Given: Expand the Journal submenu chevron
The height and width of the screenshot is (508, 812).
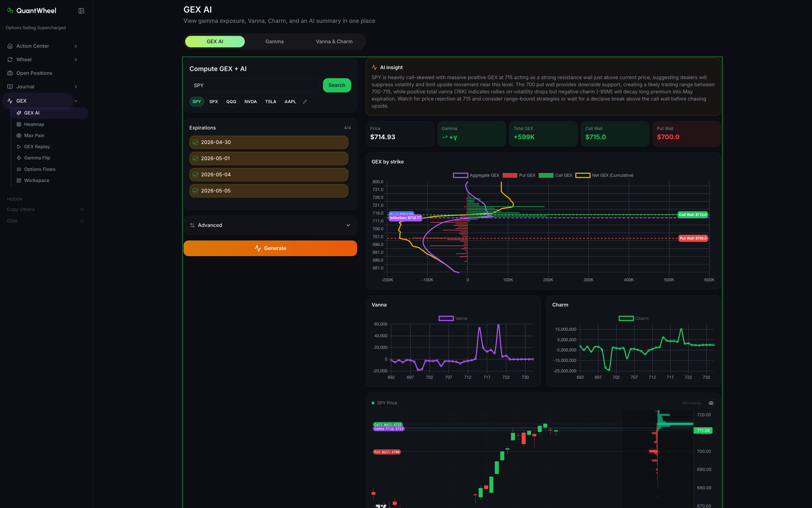Looking at the screenshot, I should [x=76, y=87].
